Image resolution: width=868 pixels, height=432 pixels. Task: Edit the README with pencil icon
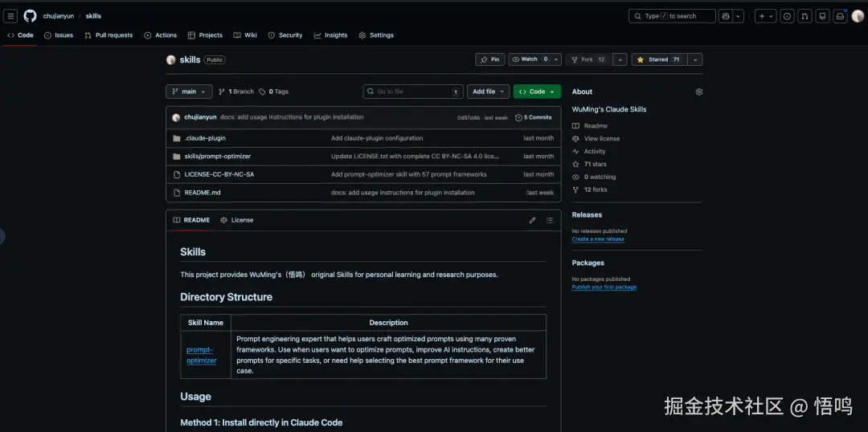pos(532,220)
